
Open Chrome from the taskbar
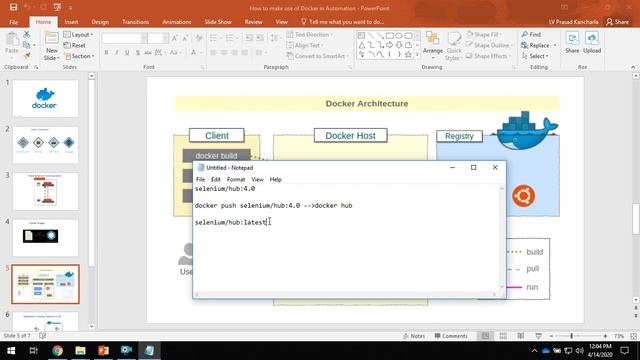pyautogui.click(x=58, y=351)
